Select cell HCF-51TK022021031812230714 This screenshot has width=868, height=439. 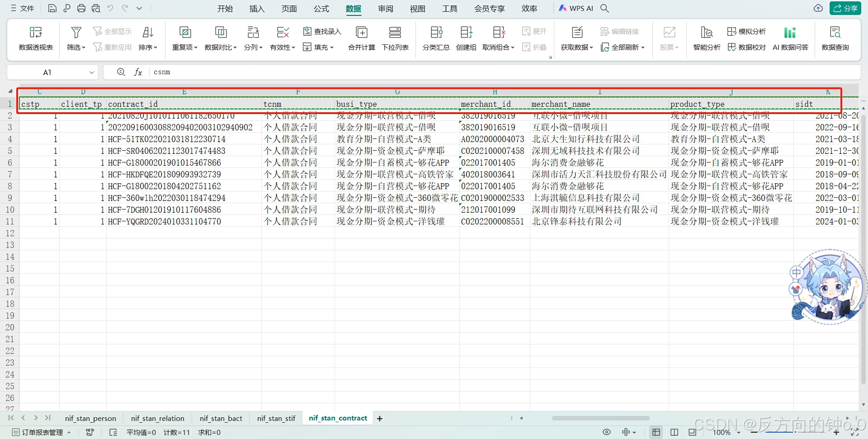point(184,139)
